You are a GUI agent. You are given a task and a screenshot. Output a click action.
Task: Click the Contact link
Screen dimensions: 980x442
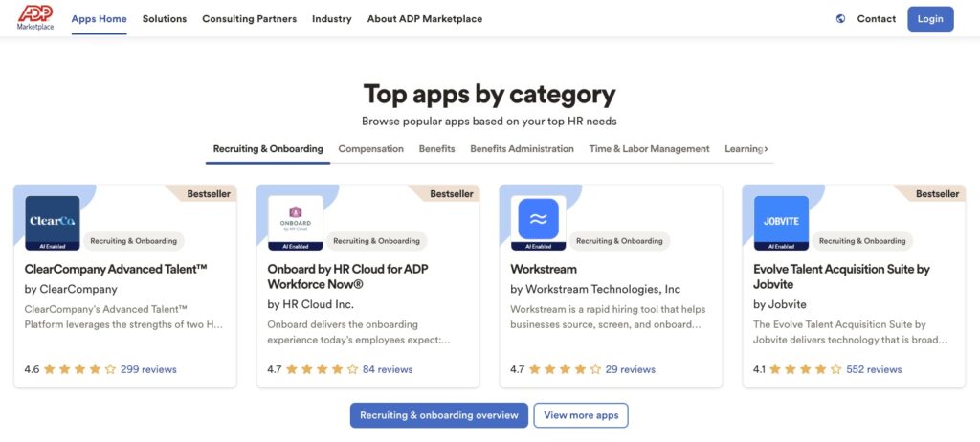pos(877,19)
